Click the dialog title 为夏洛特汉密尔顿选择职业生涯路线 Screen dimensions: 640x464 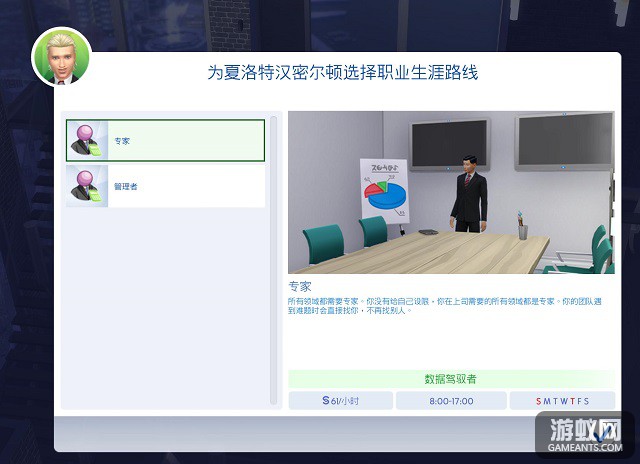(x=342, y=73)
